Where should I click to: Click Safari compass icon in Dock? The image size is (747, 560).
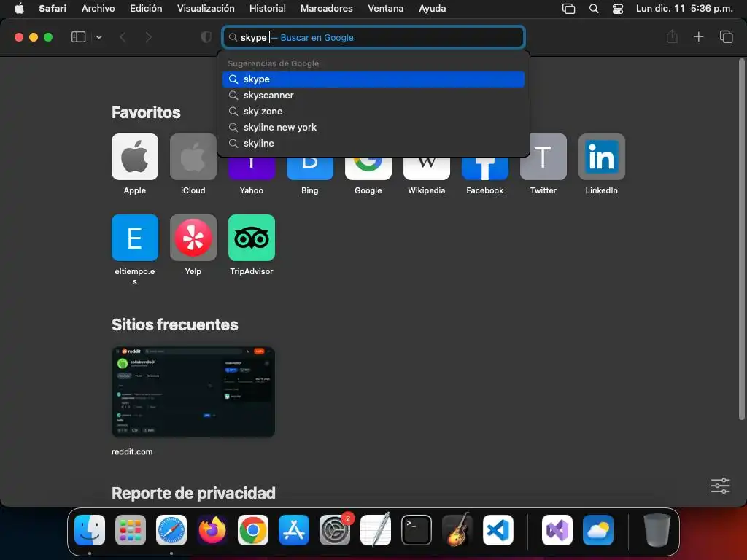point(171,530)
